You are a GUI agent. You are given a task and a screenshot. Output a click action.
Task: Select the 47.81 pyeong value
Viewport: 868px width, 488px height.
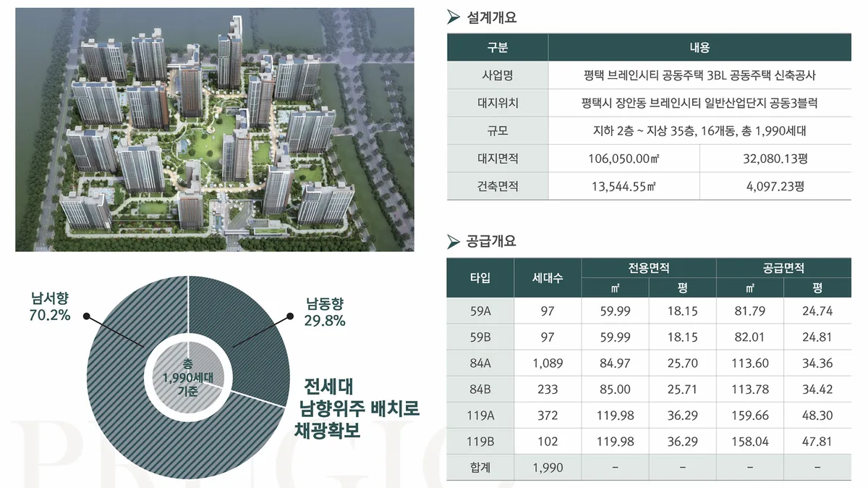tap(817, 441)
